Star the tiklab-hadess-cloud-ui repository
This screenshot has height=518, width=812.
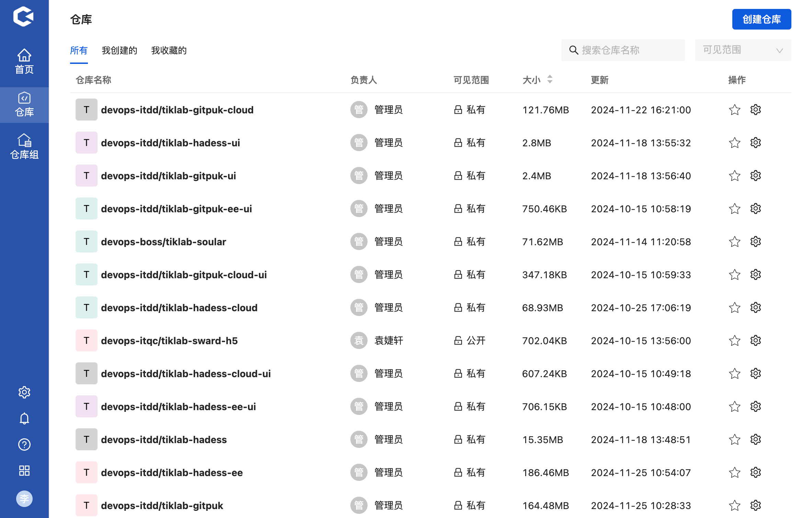pos(734,374)
